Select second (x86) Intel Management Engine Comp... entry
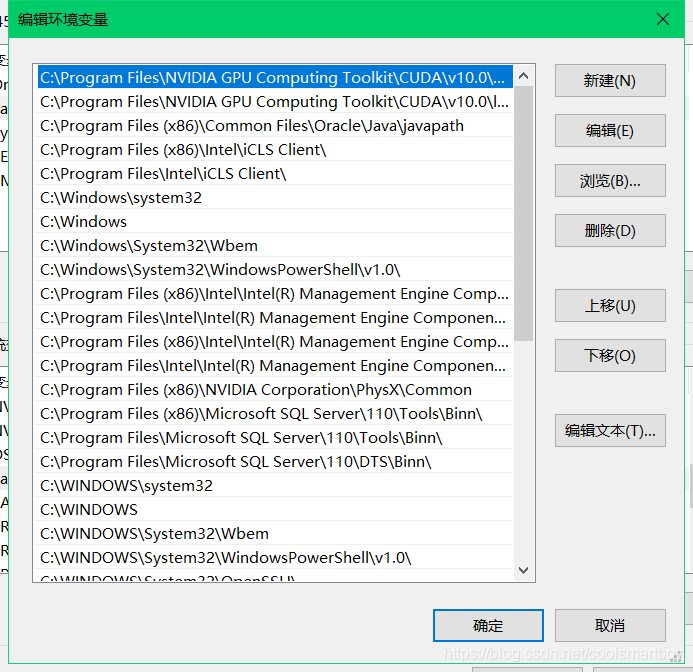This screenshot has width=693, height=672. click(x=275, y=342)
